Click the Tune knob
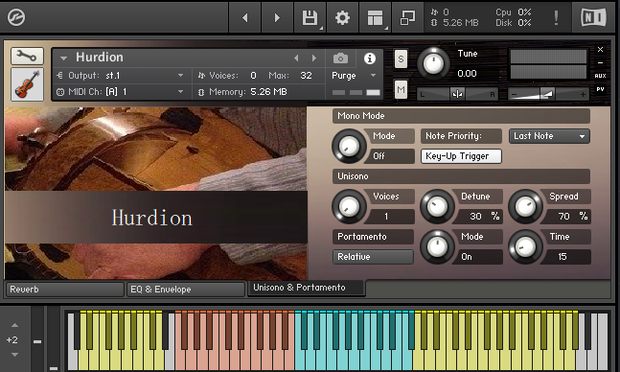 pyautogui.click(x=433, y=64)
